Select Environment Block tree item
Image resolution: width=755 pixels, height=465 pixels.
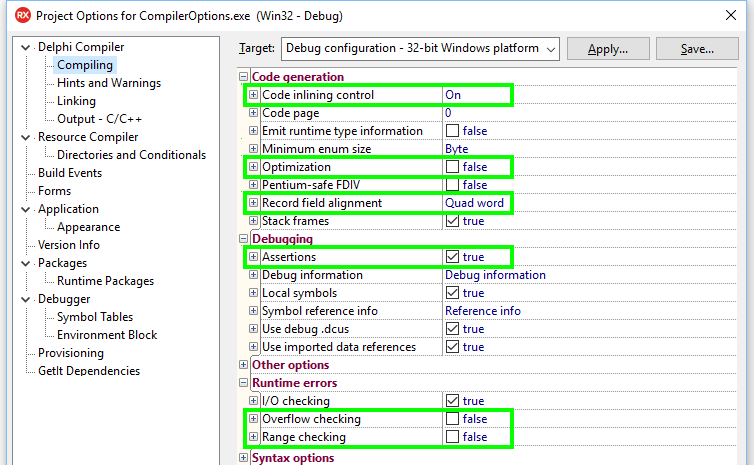coord(107,335)
